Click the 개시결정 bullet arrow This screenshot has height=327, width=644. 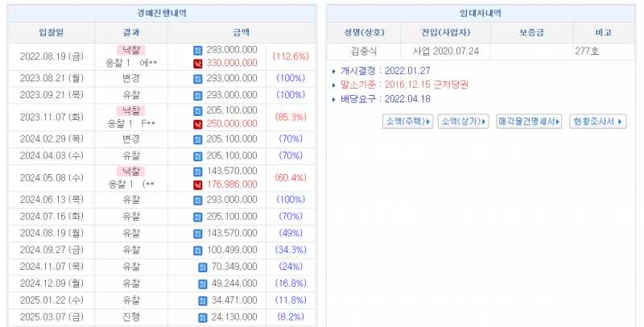coord(334,71)
